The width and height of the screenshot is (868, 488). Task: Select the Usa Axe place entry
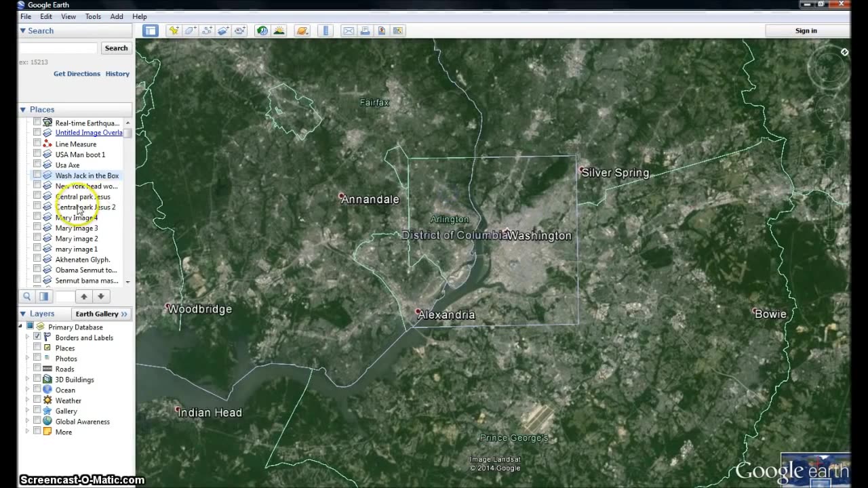[67, 165]
